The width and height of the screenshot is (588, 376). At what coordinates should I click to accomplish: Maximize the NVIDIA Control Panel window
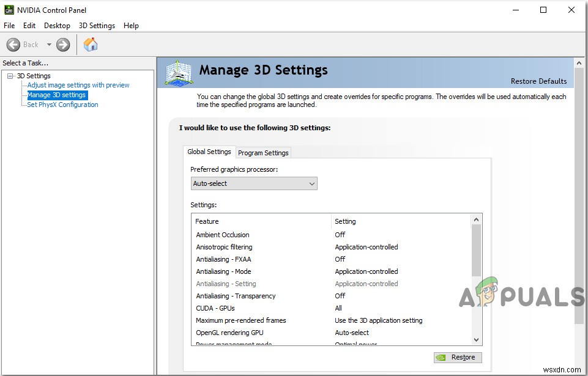[x=543, y=10]
